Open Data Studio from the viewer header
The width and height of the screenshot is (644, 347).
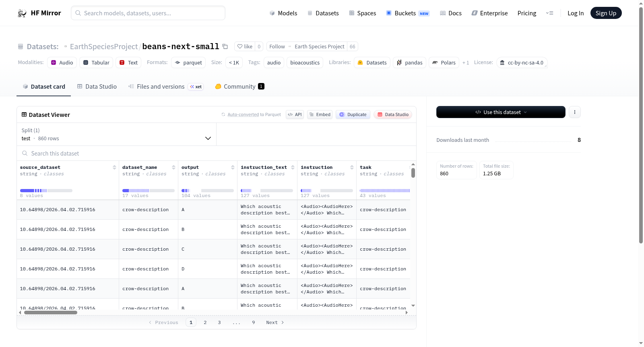click(x=392, y=114)
